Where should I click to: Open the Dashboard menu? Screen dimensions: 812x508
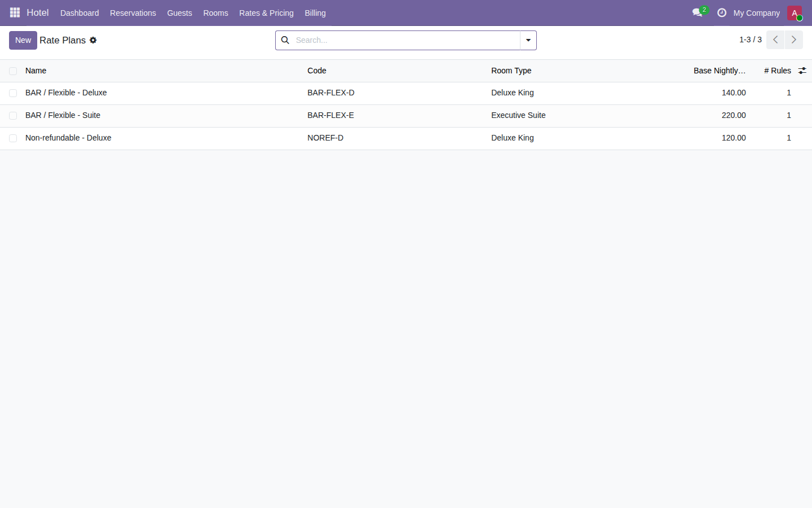pos(80,13)
